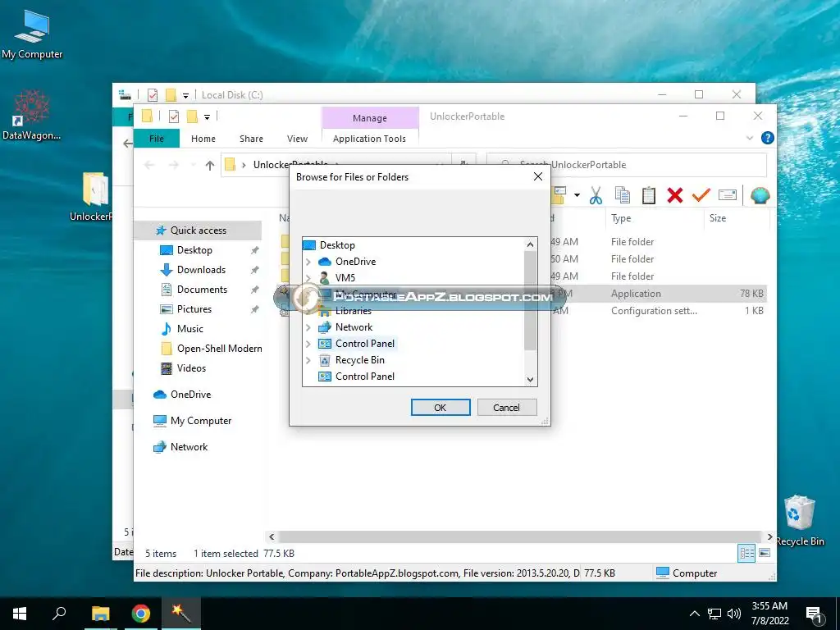Click the Copy toolbar icon
The height and width of the screenshot is (630, 840).
click(622, 195)
